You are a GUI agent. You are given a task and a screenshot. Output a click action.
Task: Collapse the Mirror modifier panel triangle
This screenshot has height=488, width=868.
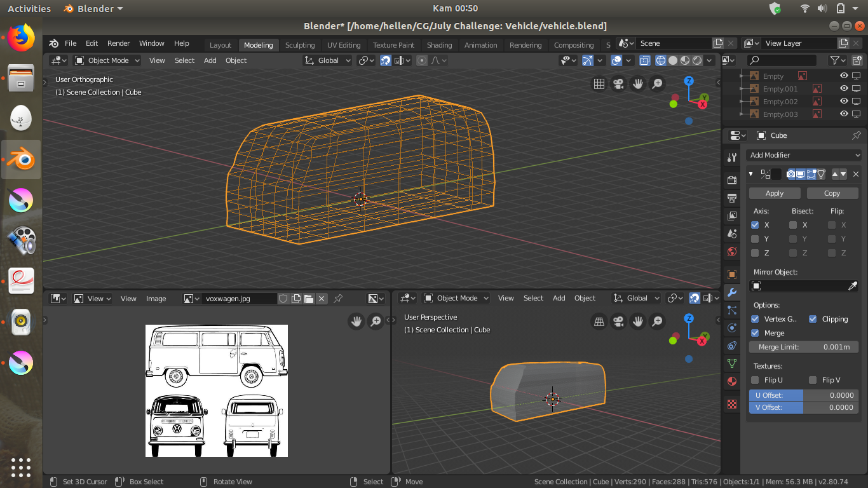(x=750, y=174)
